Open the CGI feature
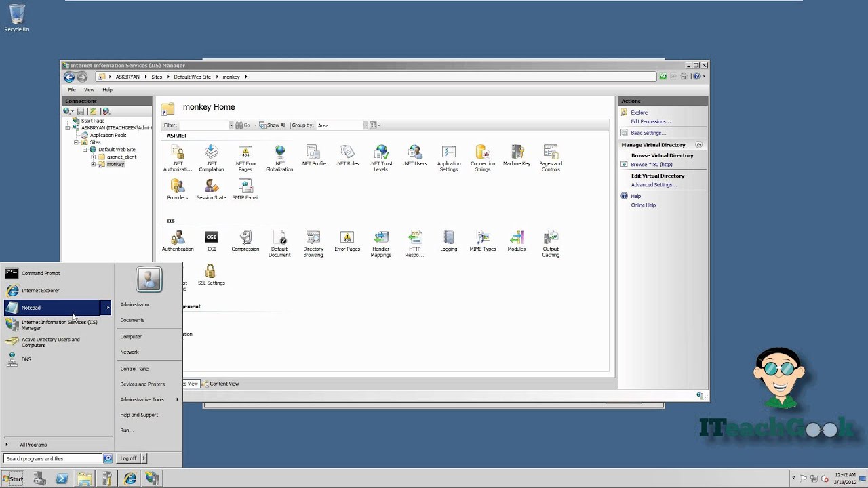This screenshot has width=868, height=488. coord(212,241)
